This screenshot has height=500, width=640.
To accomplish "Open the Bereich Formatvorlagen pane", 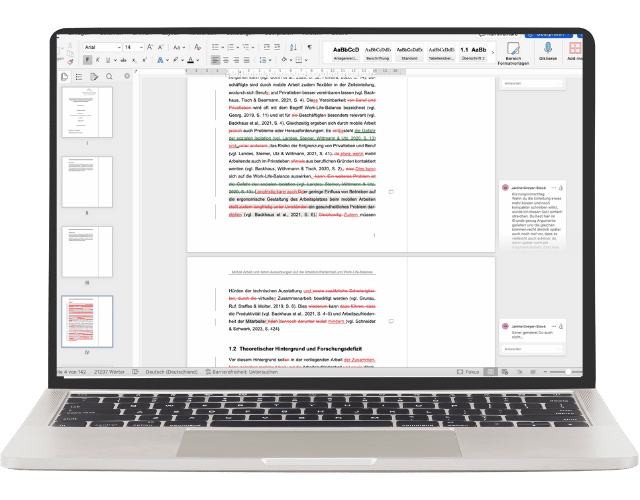I will pyautogui.click(x=513, y=48).
